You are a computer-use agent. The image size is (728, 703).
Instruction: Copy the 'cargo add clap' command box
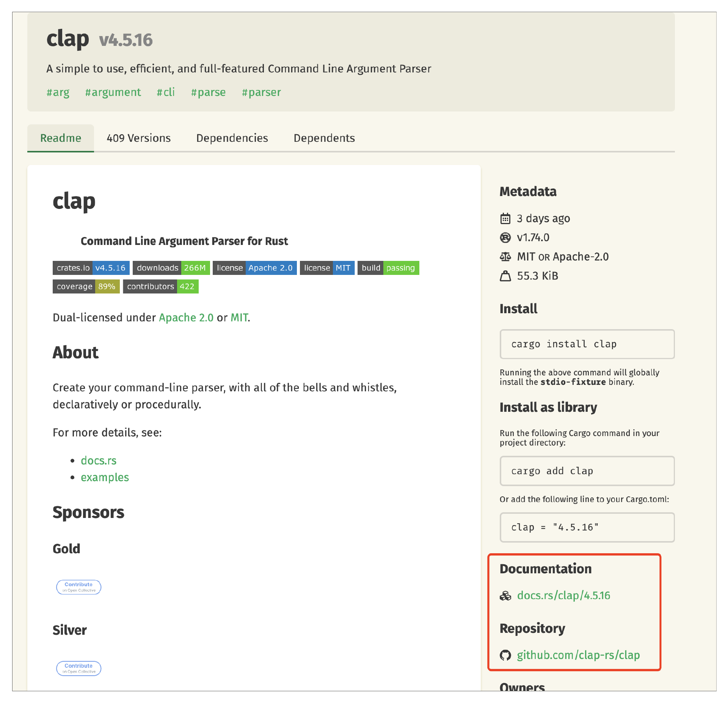587,471
